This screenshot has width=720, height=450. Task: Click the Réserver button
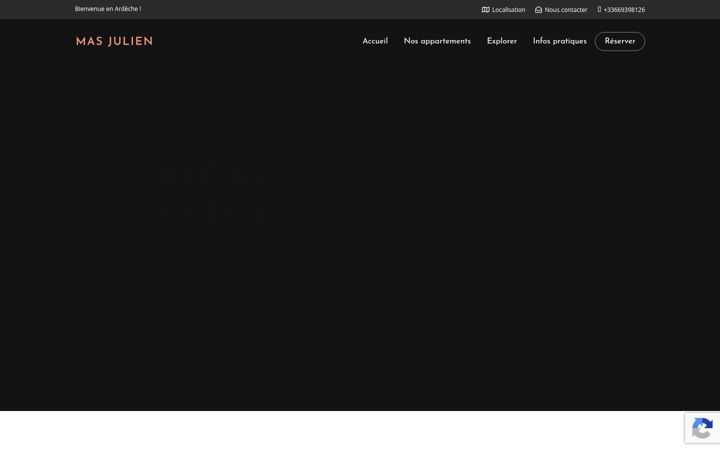point(620,41)
